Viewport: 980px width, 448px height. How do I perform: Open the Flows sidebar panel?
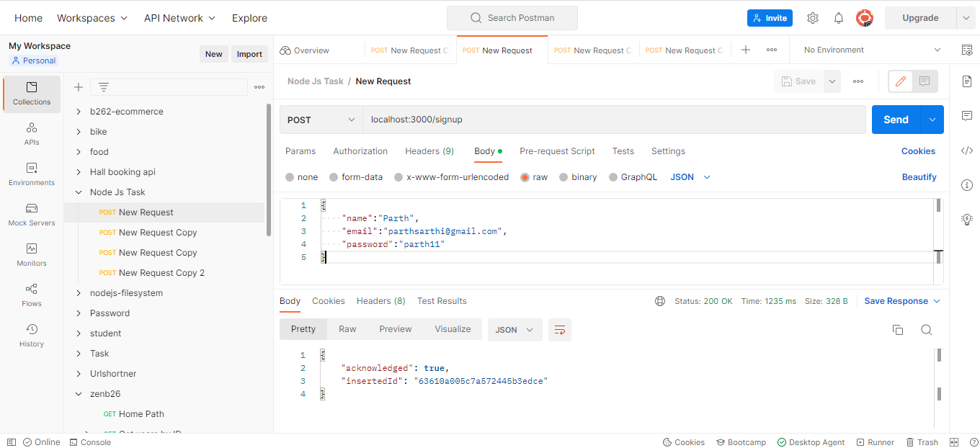click(x=31, y=294)
